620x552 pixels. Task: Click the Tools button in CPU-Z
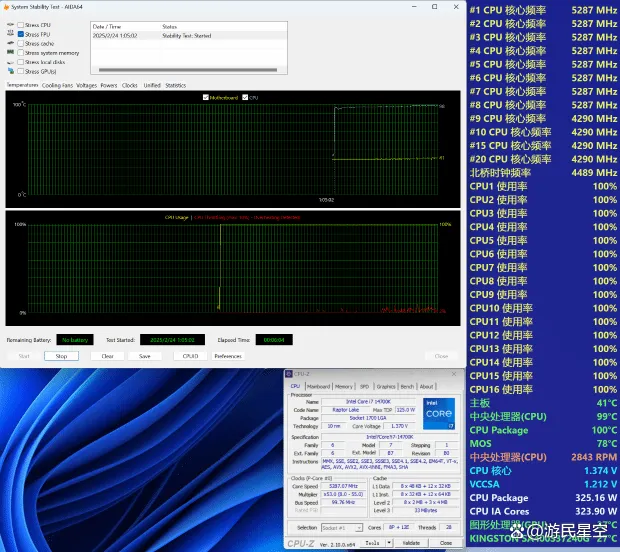[373, 543]
